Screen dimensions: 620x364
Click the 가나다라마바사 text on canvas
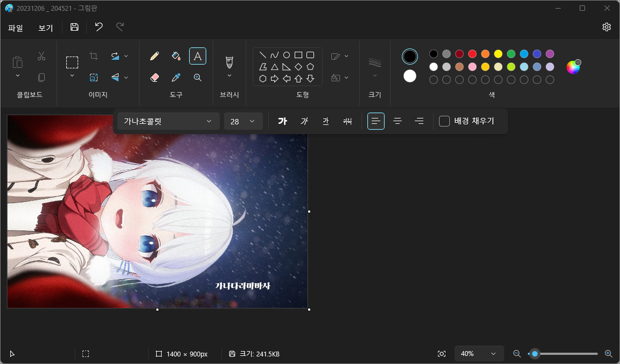[243, 285]
